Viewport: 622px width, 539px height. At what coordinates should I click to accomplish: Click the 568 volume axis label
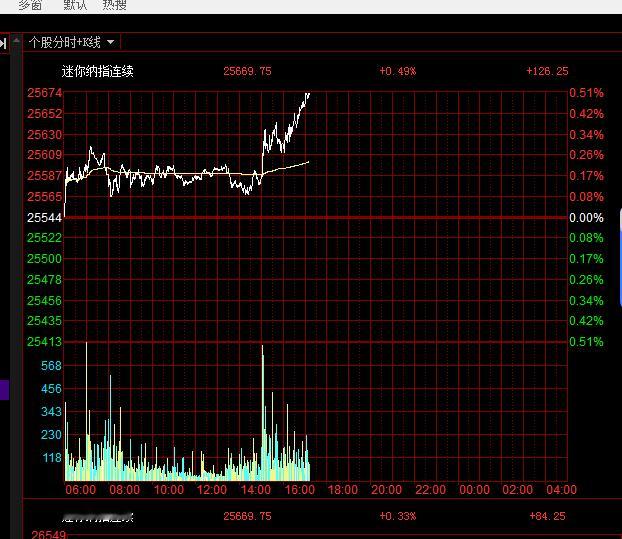pos(52,366)
